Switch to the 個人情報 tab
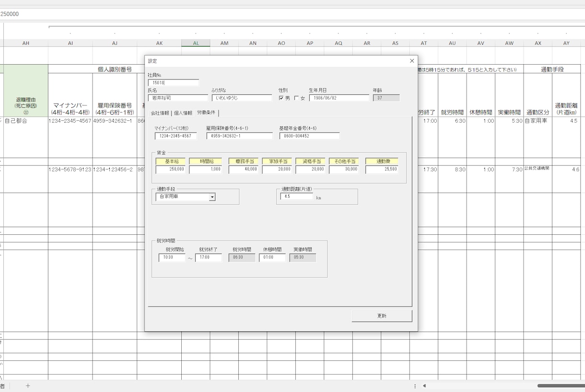Viewport: 585px width, 392px height. tap(183, 113)
